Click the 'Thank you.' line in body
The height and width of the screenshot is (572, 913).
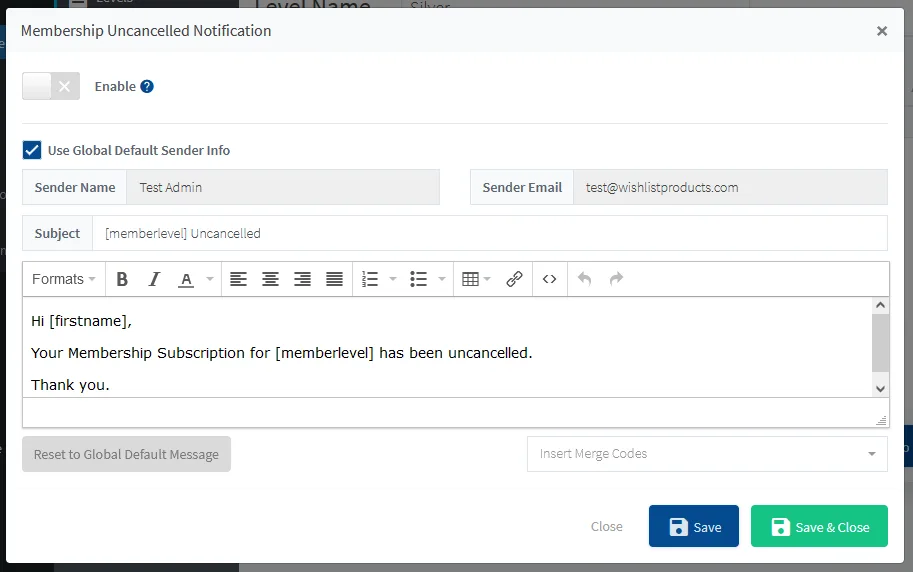click(70, 385)
